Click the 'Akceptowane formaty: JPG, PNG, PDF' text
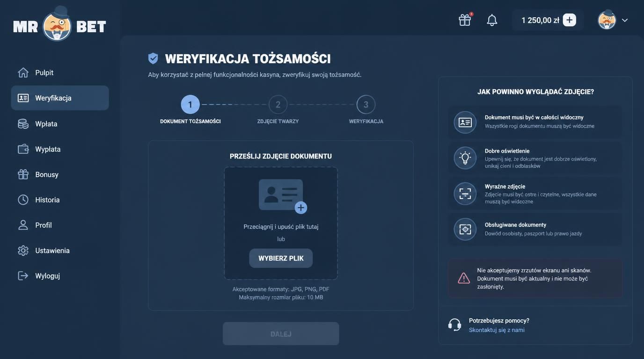 pyautogui.click(x=281, y=289)
